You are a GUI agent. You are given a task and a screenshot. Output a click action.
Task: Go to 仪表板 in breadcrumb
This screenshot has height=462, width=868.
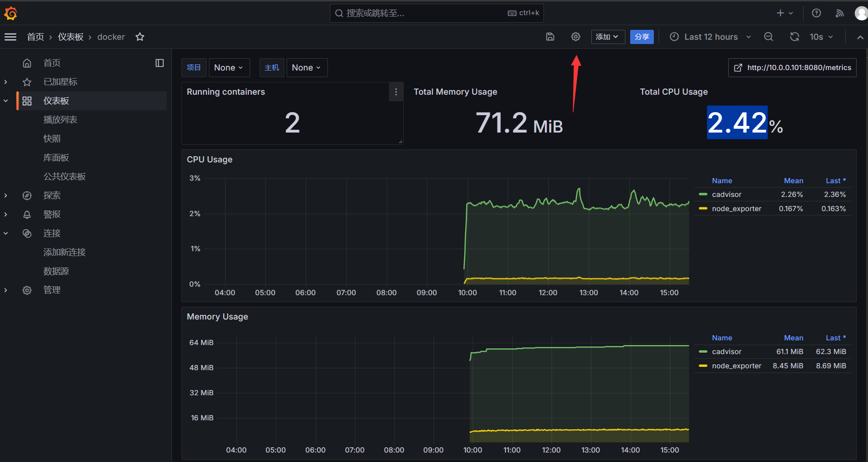pyautogui.click(x=71, y=37)
